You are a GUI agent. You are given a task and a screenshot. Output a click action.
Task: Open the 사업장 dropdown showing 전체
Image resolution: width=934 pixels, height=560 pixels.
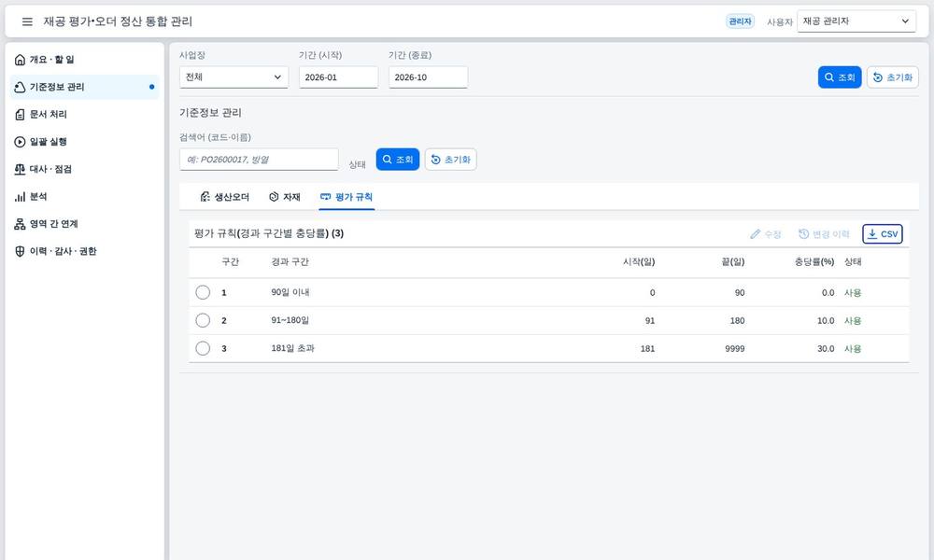pyautogui.click(x=234, y=77)
